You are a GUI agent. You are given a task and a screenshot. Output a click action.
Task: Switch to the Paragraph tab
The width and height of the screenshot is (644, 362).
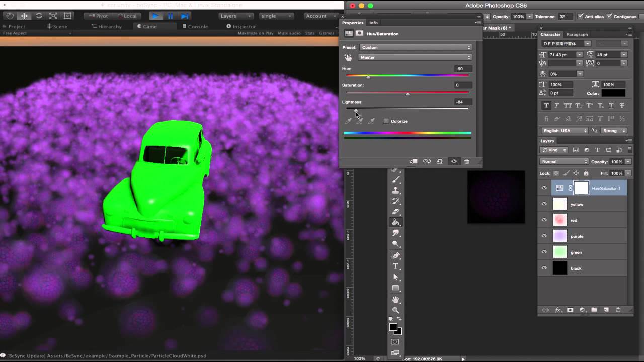click(577, 34)
